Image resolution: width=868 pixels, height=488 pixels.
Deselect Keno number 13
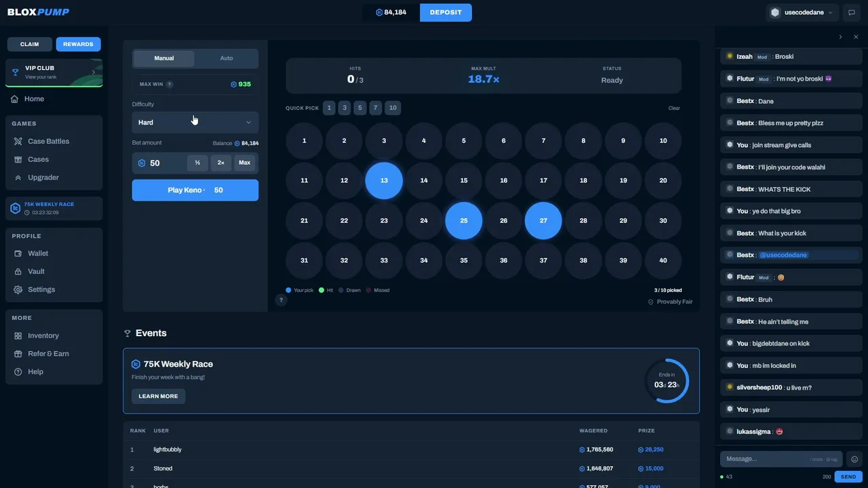pos(384,180)
